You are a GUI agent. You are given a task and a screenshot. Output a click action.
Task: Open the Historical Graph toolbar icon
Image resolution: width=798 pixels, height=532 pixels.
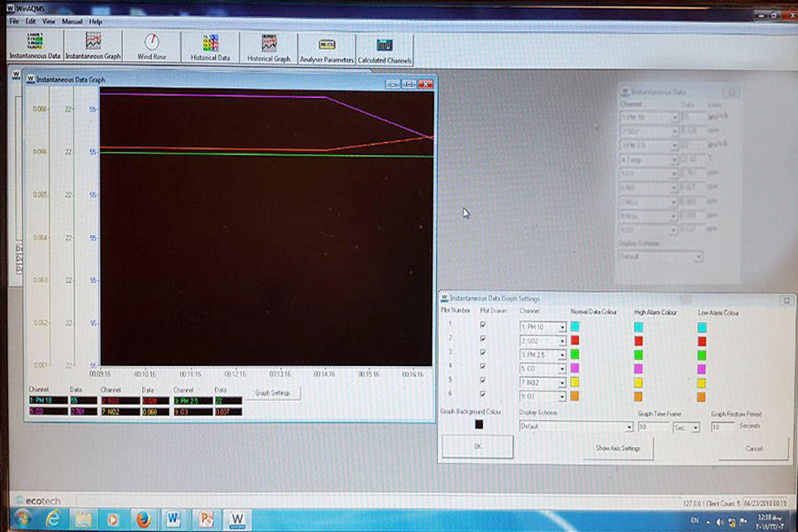[269, 47]
